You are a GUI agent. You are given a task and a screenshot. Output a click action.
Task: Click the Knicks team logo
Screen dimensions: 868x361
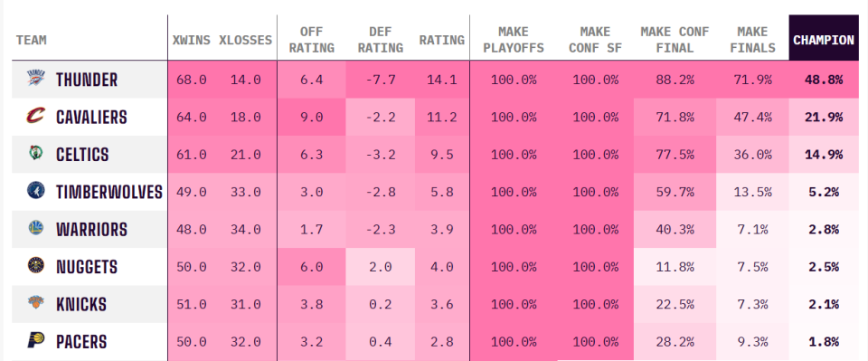click(35, 303)
